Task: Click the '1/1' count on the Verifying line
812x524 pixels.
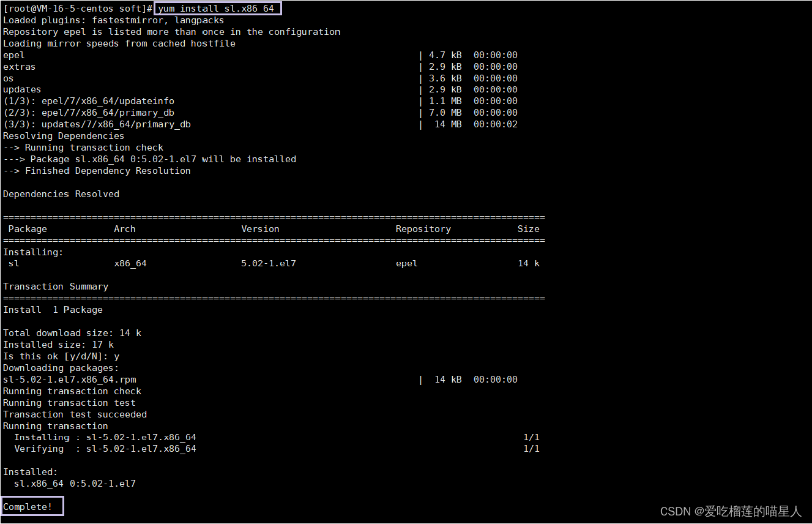Action: (532, 449)
